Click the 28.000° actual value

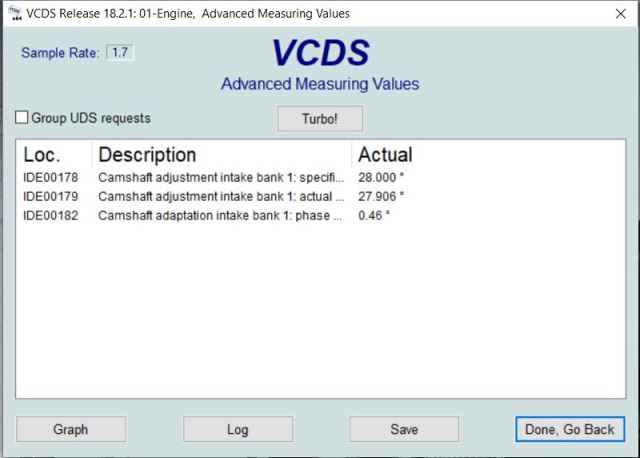coord(381,178)
